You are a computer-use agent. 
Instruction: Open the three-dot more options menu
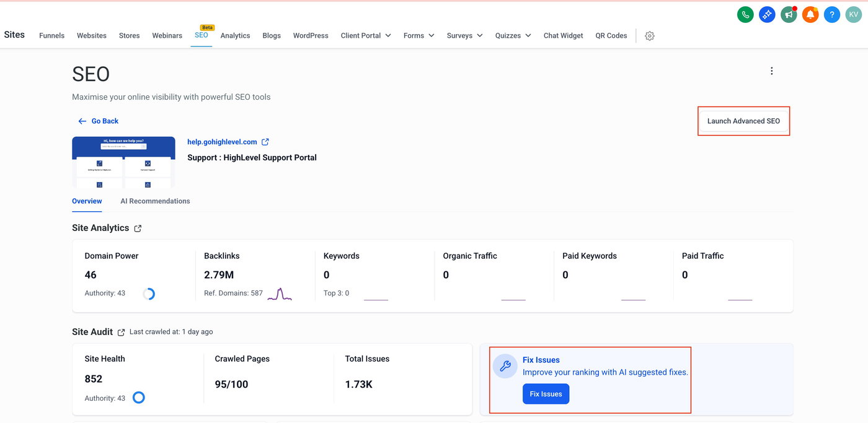pyautogui.click(x=771, y=71)
